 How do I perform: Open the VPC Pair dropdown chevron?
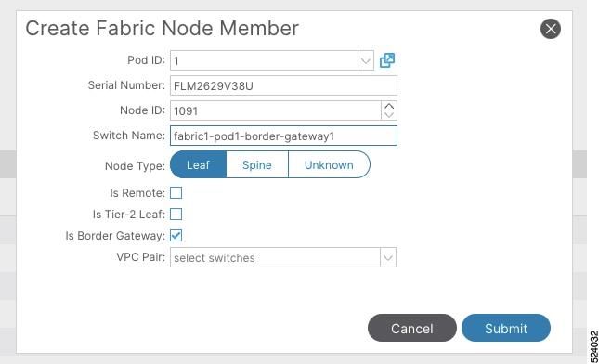[x=388, y=258]
